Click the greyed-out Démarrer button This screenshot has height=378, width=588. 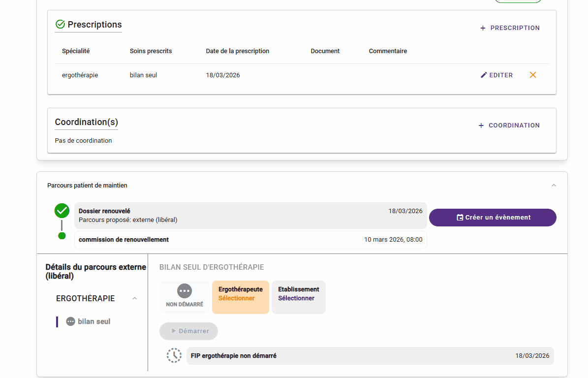coord(188,331)
